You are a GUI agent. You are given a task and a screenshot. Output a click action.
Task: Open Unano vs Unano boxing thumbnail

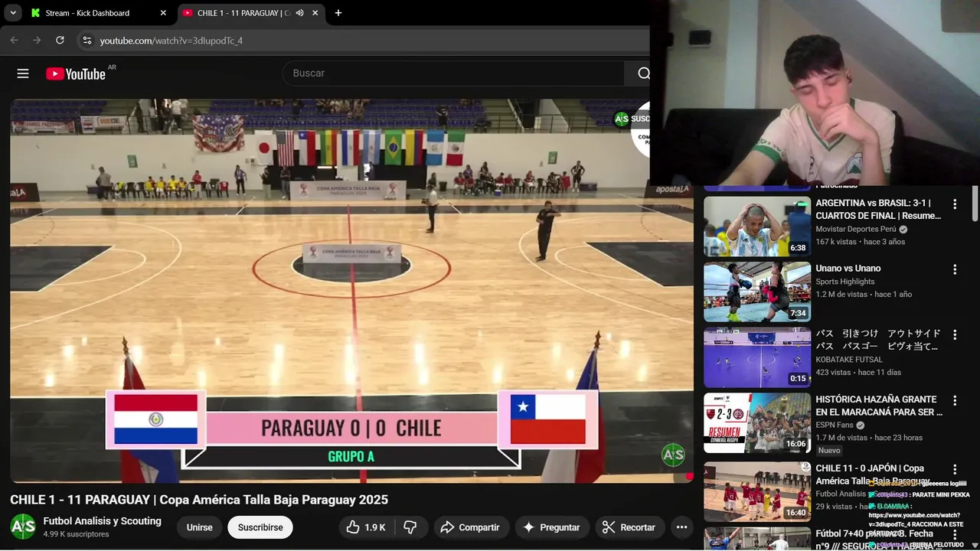(x=757, y=292)
